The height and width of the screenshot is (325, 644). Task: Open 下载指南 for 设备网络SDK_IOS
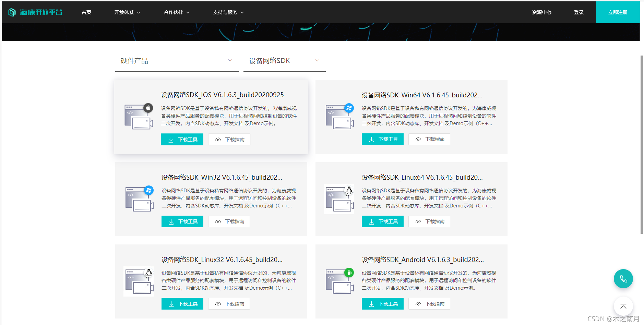click(229, 140)
